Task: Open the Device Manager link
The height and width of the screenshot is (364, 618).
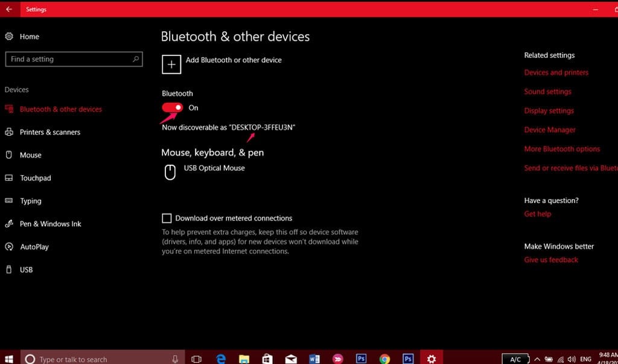Action: tap(550, 130)
